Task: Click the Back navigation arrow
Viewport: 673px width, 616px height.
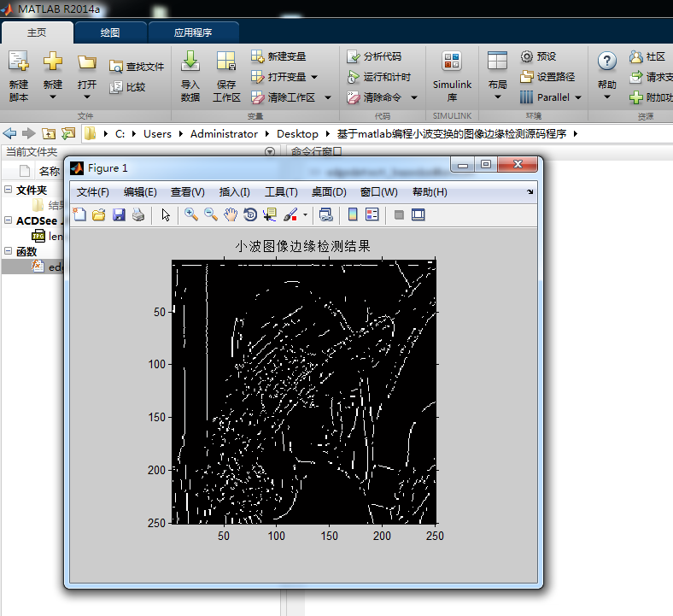Action: tap(9, 133)
